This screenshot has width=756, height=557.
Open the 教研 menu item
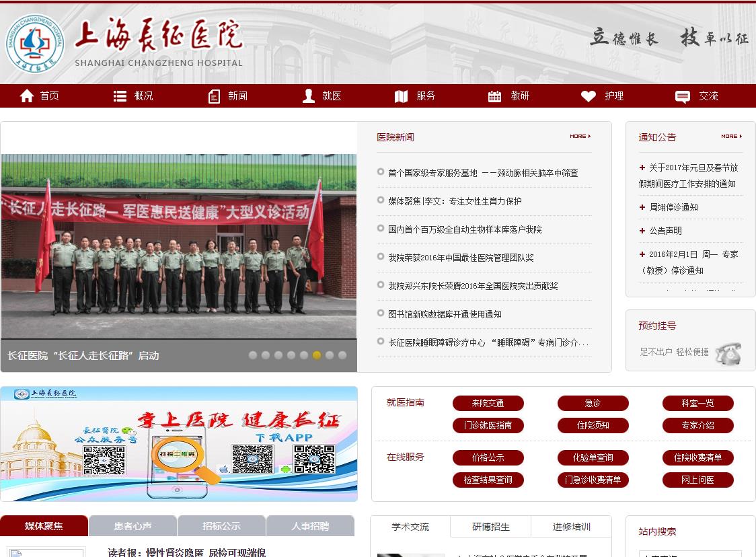click(520, 96)
